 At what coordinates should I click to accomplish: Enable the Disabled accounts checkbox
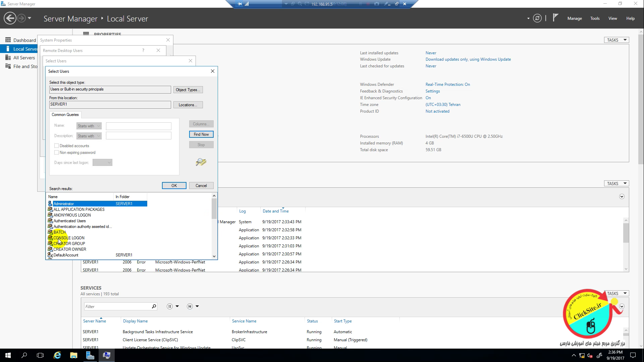[57, 146]
